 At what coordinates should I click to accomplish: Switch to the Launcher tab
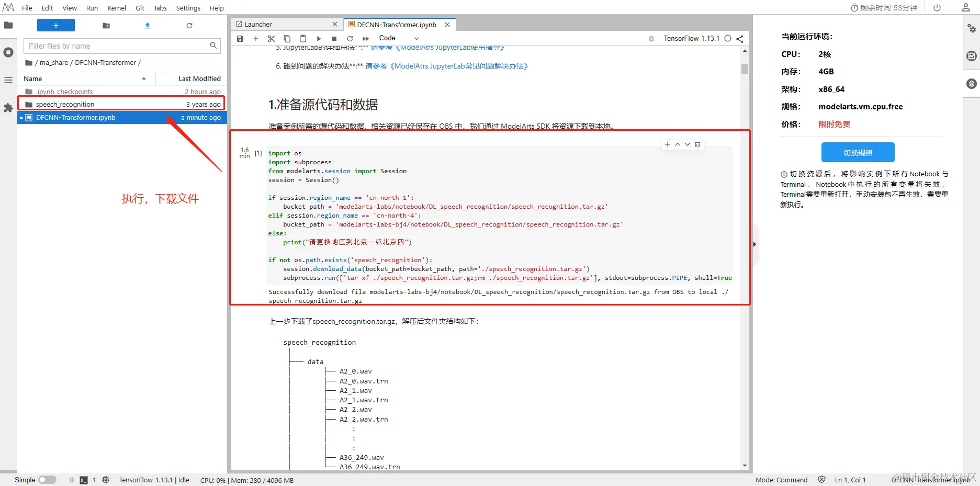287,25
